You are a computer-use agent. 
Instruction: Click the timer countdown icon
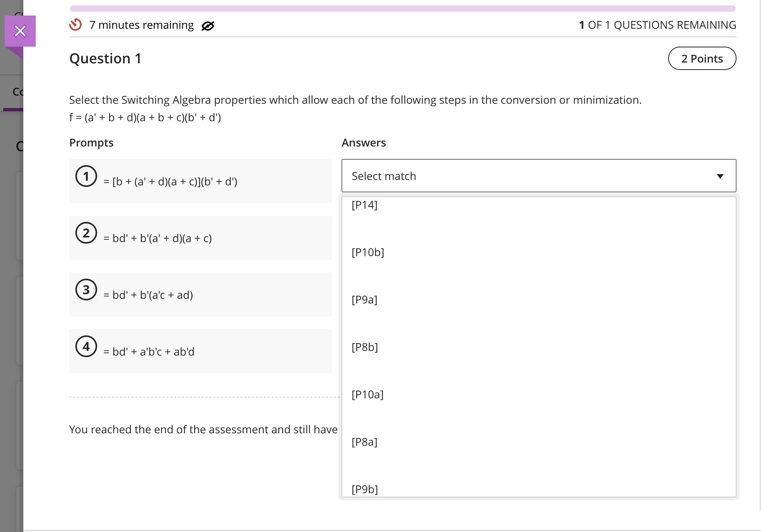pos(75,25)
